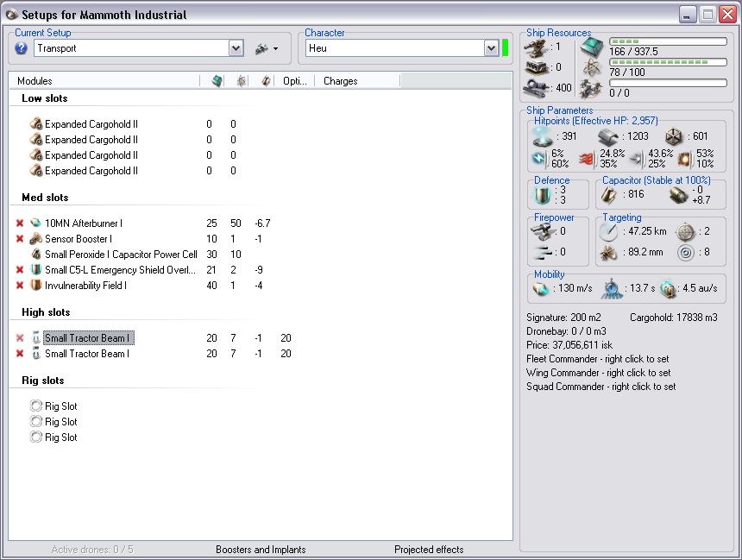
Task: Click the launcher hardpoints icon in Ship Resources
Action: point(538,67)
